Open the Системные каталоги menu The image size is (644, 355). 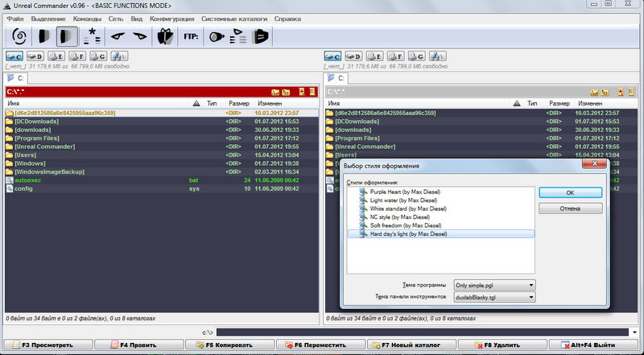pos(234,19)
